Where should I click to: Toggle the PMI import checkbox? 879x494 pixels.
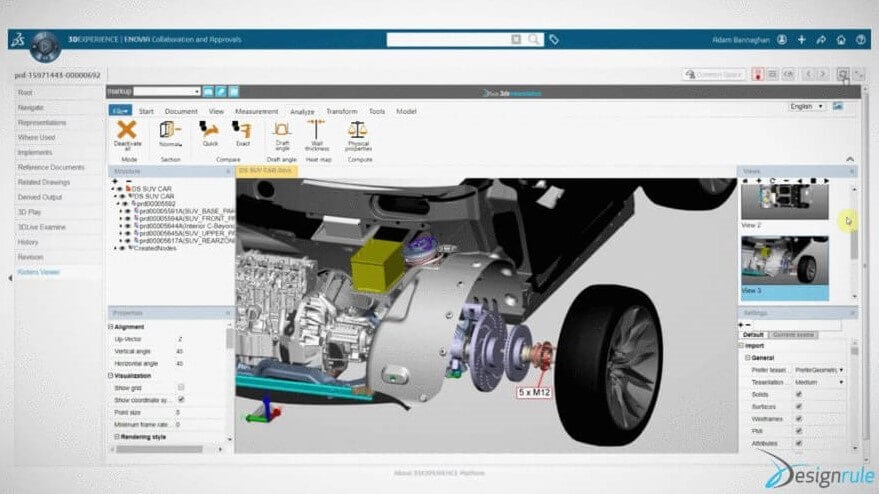tap(799, 431)
